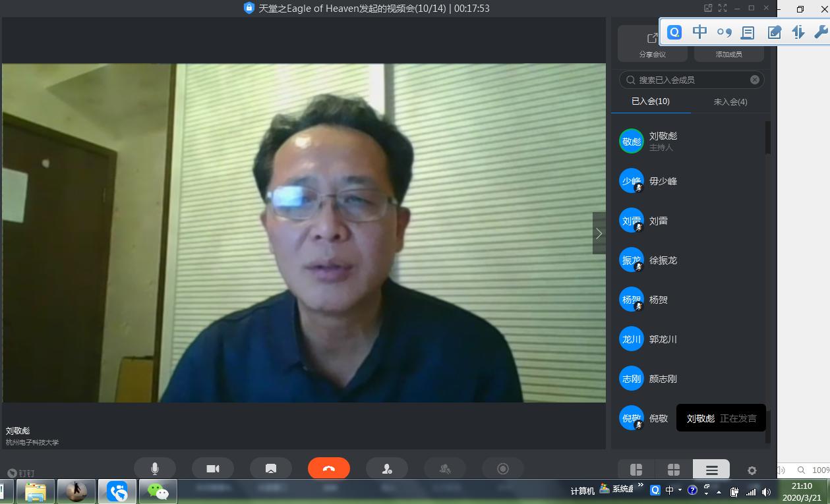The width and height of the screenshot is (830, 504).
Task: Clear the member search box
Action: pos(755,80)
